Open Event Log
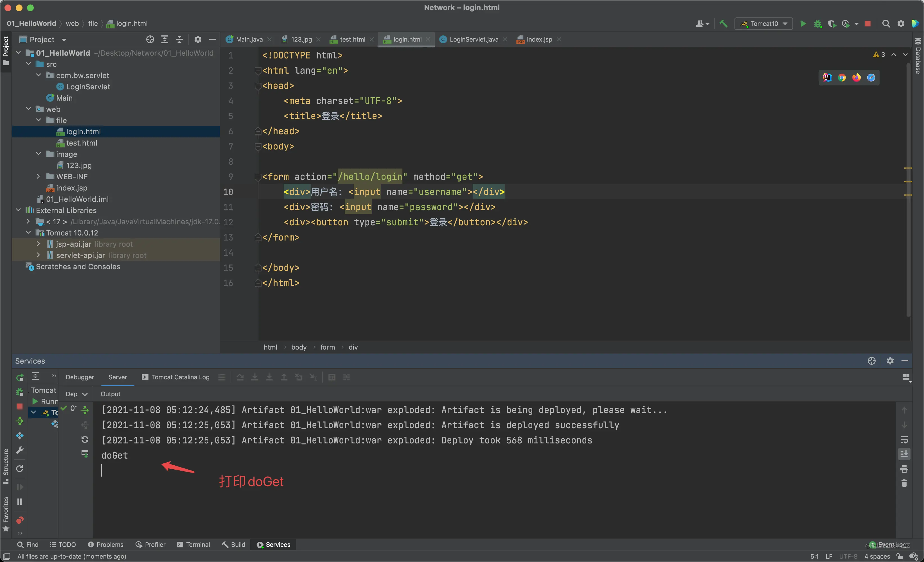 click(888, 545)
